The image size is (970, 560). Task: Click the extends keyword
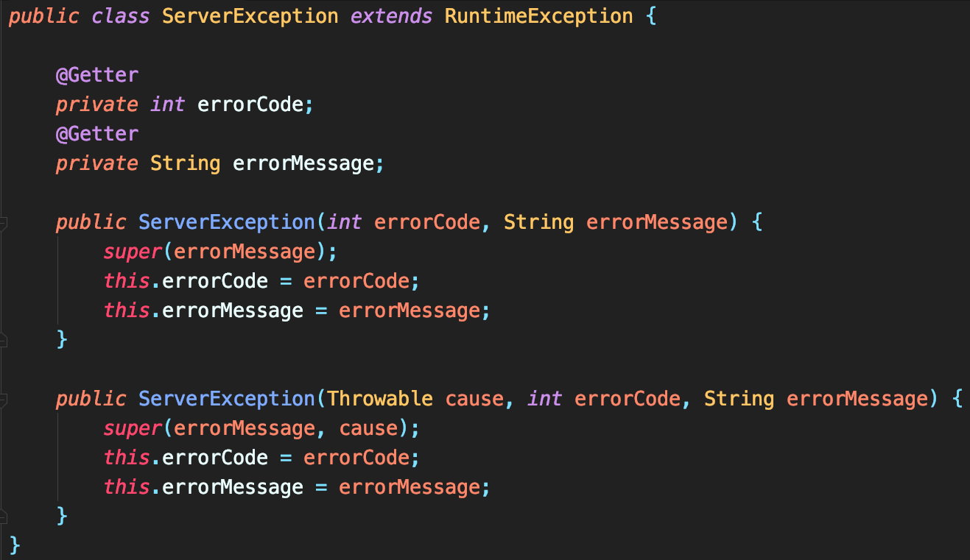[x=391, y=16]
